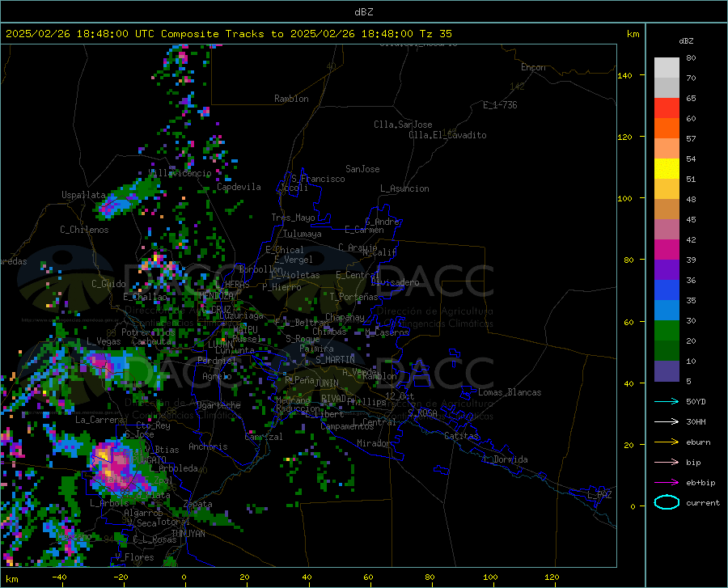The height and width of the screenshot is (588, 728).
Task: Pick the magenta 39-42 dBZ legend swatch
Action: 667,250
